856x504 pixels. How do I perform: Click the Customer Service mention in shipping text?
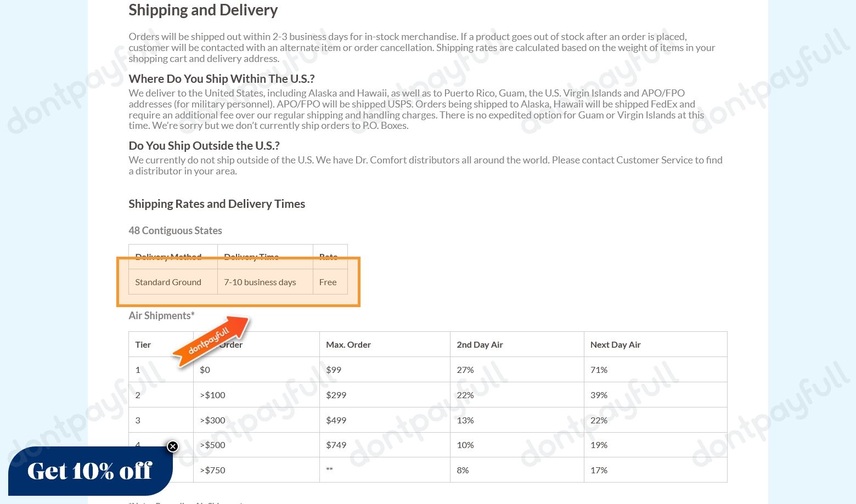[657, 160]
